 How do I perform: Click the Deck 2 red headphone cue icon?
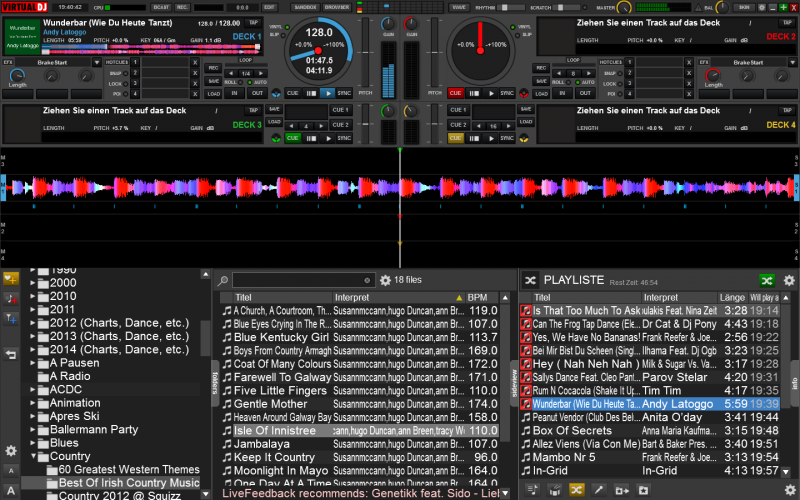[x=524, y=93]
